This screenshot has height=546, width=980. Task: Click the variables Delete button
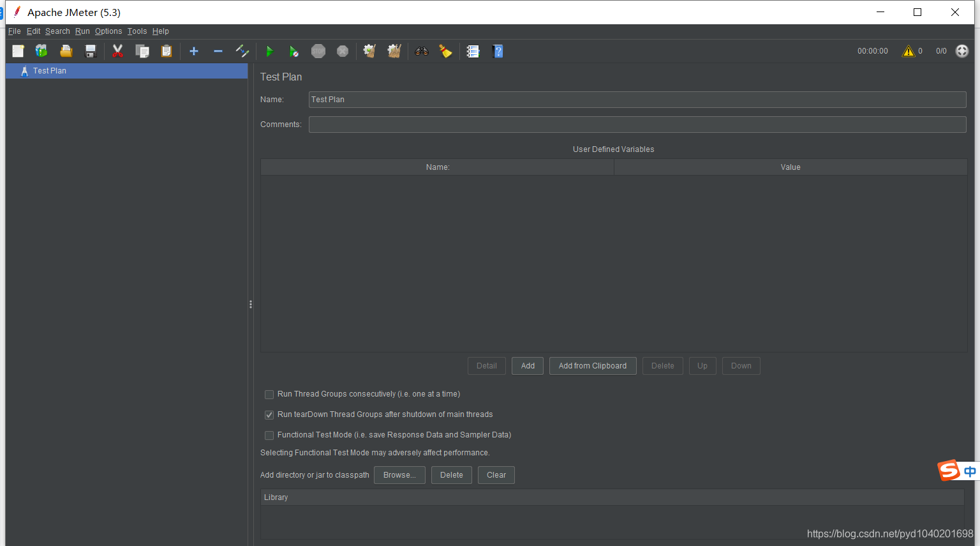click(663, 366)
